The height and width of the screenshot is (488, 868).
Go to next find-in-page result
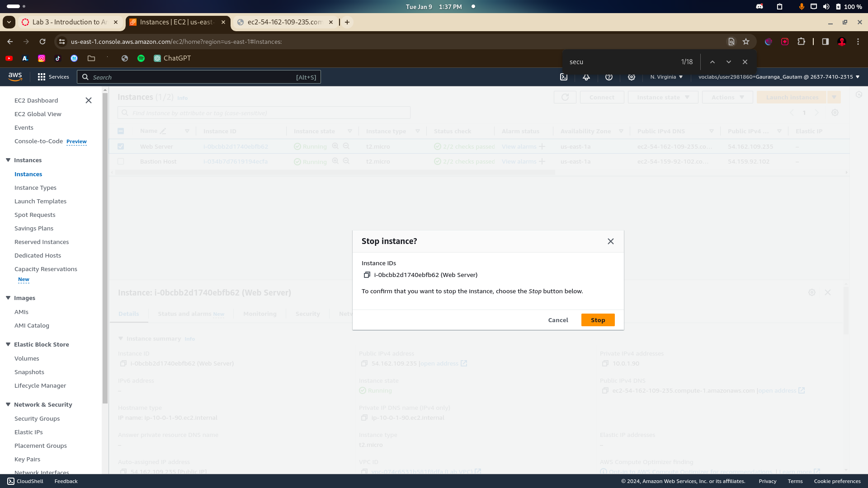click(728, 62)
